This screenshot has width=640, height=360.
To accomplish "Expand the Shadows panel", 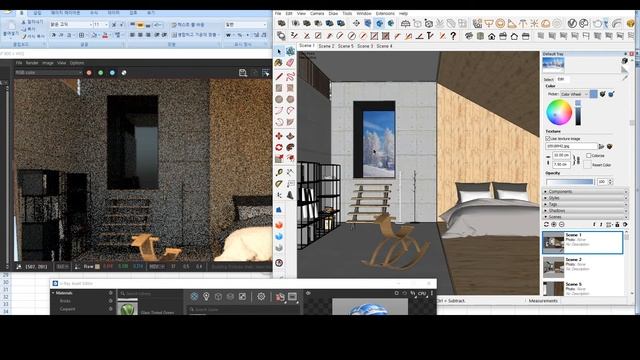I will (584, 211).
